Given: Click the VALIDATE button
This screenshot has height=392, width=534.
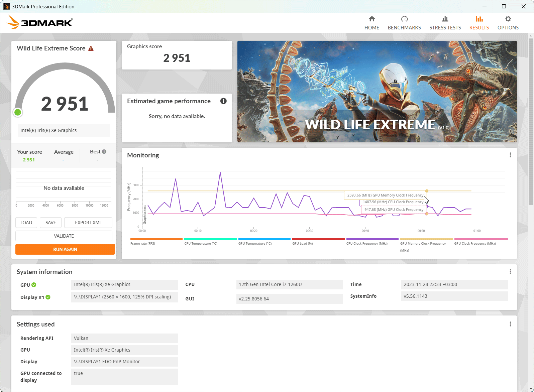Looking at the screenshot, I should pos(64,236).
